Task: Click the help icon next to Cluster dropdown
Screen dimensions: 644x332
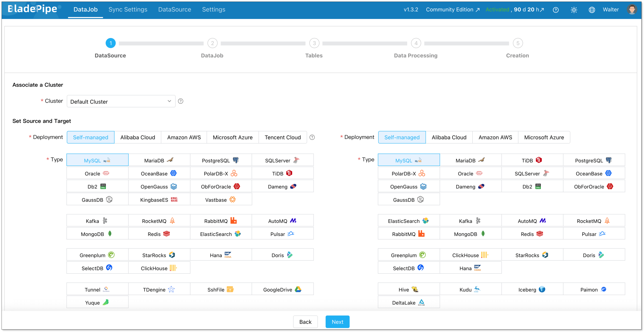Action: (180, 101)
